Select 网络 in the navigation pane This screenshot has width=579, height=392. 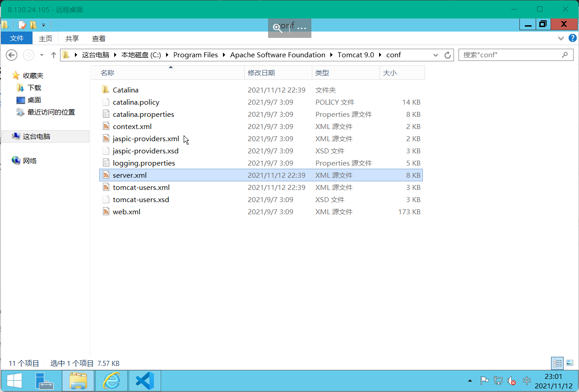(x=30, y=161)
